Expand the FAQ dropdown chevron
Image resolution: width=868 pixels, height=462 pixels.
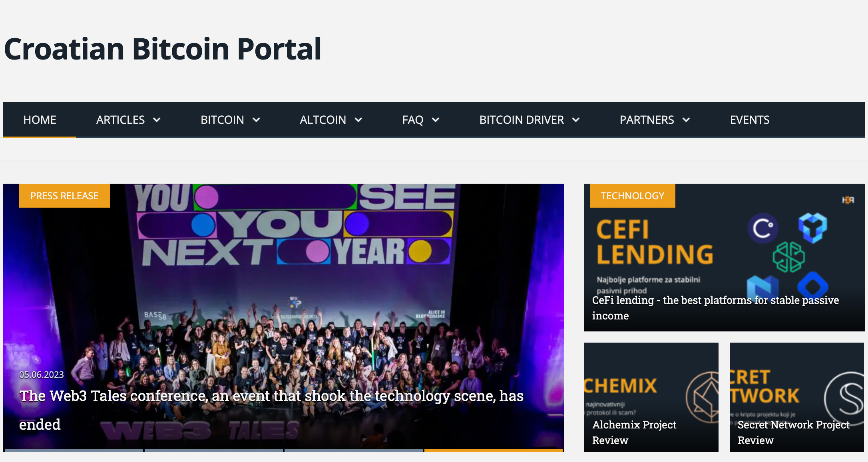click(436, 120)
